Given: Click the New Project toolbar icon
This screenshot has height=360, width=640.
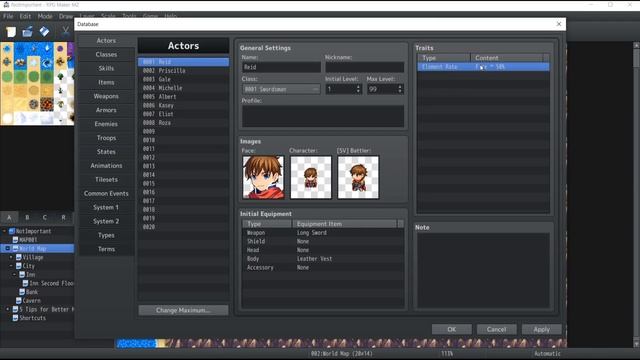Looking at the screenshot, I should click(x=11, y=31).
